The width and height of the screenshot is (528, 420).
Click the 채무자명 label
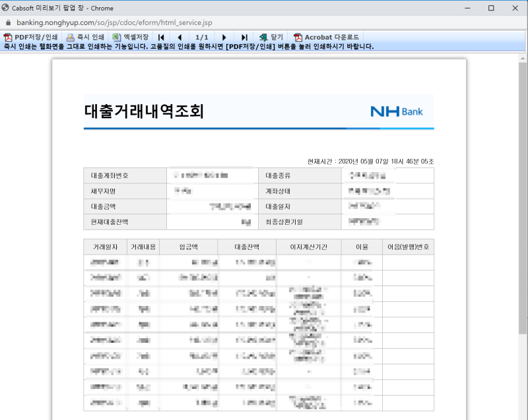pyautogui.click(x=103, y=191)
